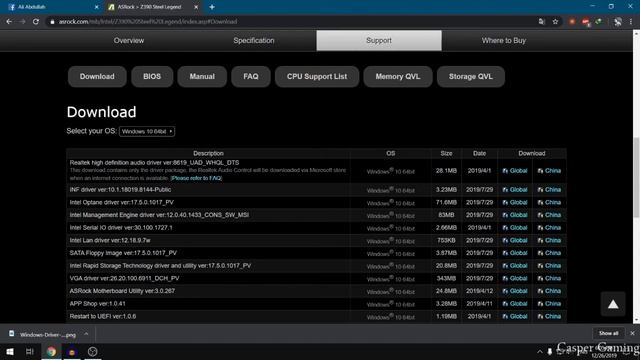The image size is (640, 360).
Task: Download Intel Management Engine driver from China
Action: tap(549, 215)
